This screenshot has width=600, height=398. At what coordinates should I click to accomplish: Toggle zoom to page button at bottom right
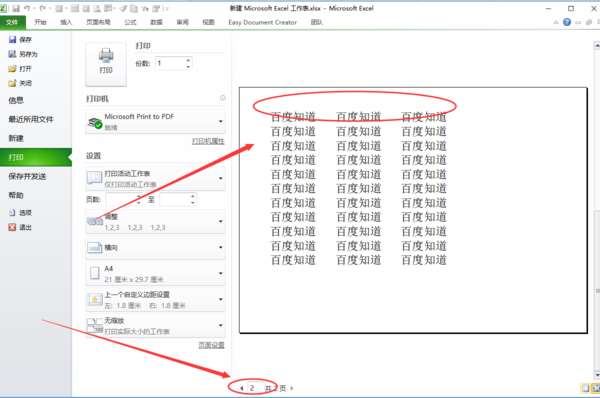595,388
